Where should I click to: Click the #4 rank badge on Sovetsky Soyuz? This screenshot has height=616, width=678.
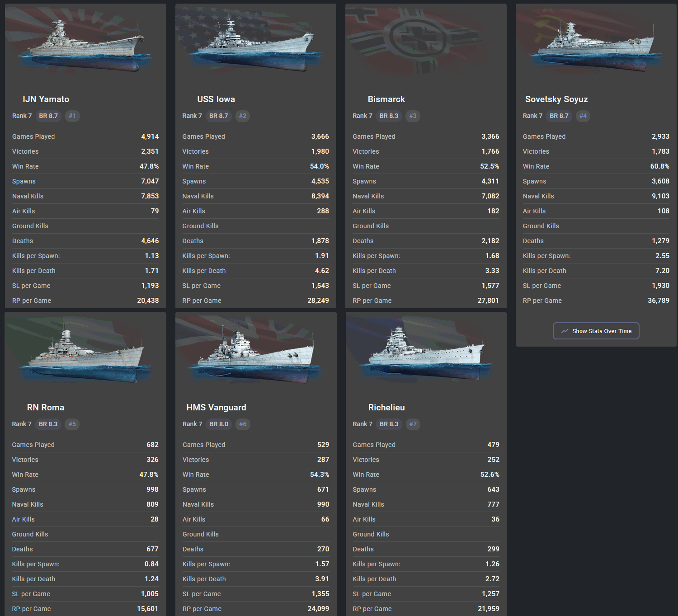point(583,116)
